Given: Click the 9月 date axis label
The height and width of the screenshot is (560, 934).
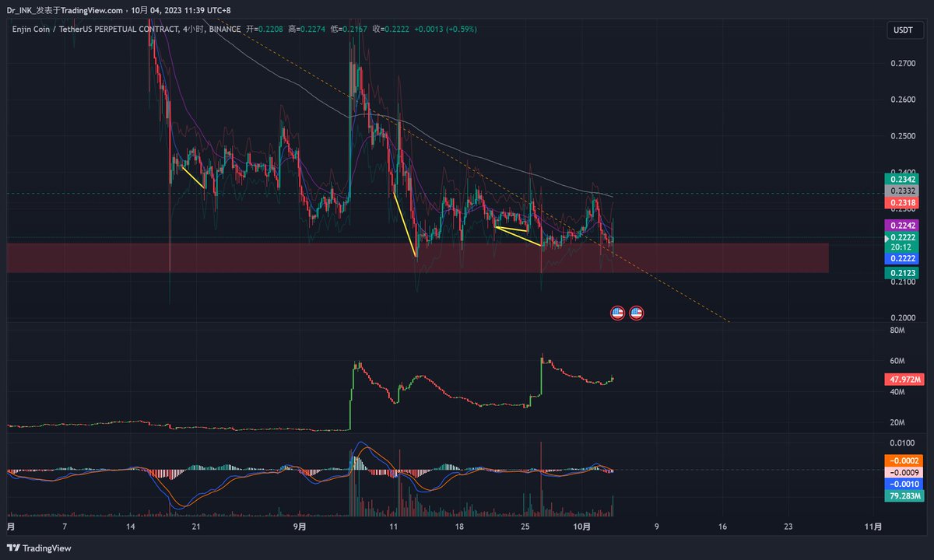Looking at the screenshot, I should click(x=300, y=527).
